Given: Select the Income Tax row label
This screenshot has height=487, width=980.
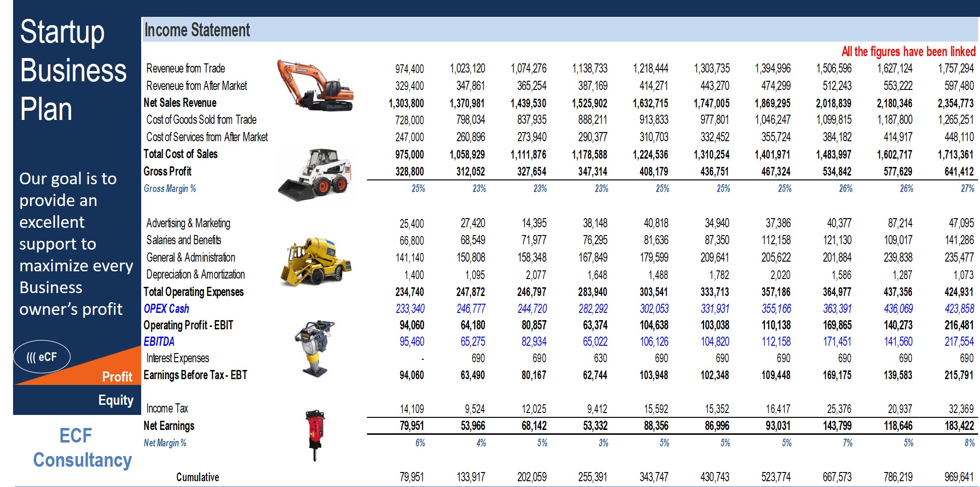Looking at the screenshot, I should tap(167, 409).
